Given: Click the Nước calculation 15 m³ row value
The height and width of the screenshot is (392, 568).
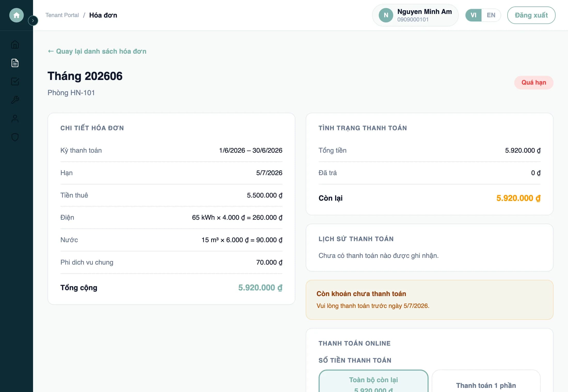Looking at the screenshot, I should [242, 240].
